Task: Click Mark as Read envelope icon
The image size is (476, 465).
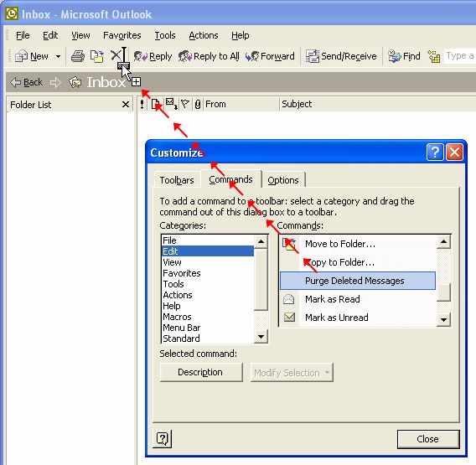Action: (x=288, y=299)
